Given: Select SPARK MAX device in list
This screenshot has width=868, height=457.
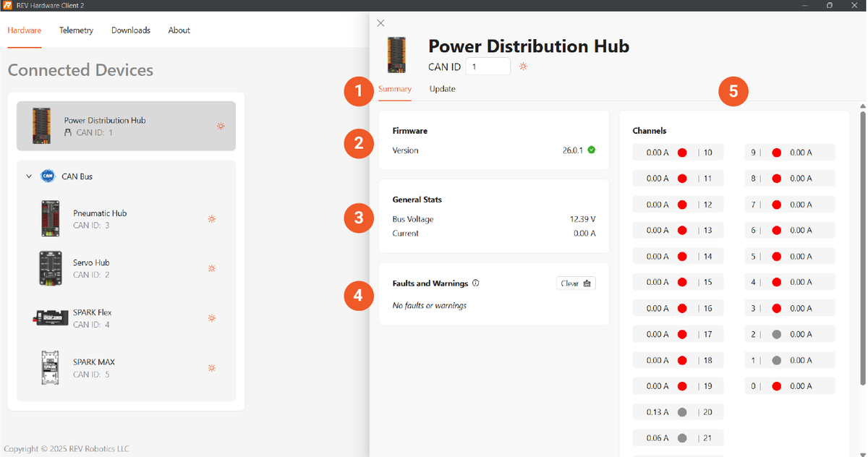Looking at the screenshot, I should (94, 367).
